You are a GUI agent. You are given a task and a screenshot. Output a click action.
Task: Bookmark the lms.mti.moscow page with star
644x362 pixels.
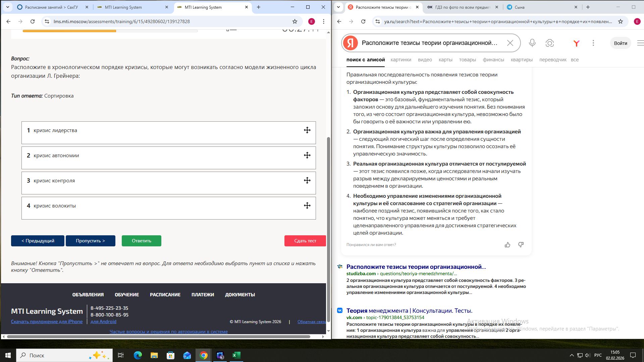click(295, 21)
